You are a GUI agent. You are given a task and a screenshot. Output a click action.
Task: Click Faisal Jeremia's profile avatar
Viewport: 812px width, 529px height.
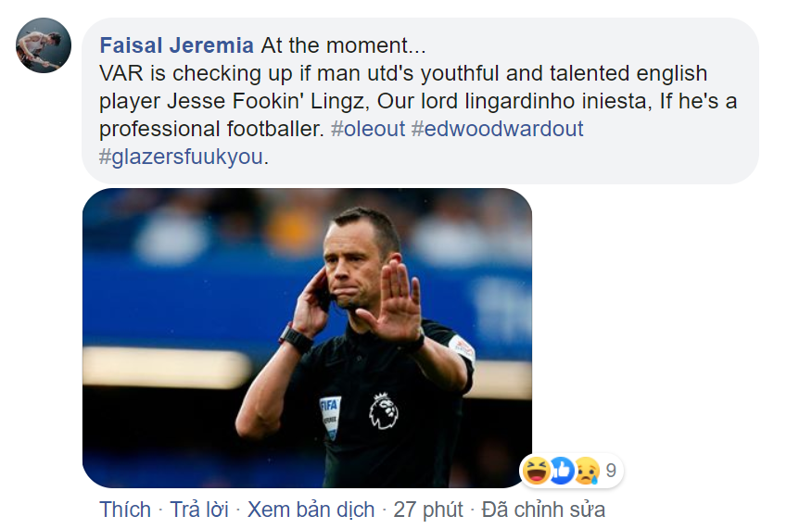coord(44,45)
